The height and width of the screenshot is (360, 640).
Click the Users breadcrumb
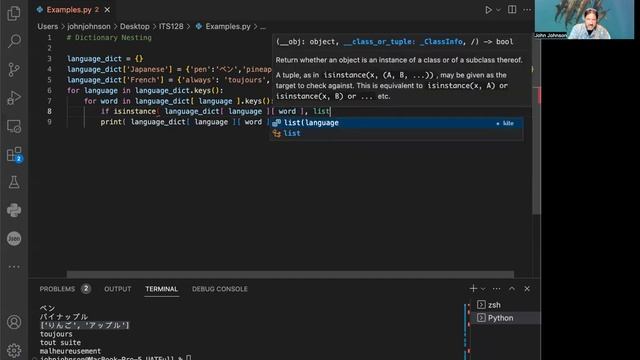(x=48, y=27)
